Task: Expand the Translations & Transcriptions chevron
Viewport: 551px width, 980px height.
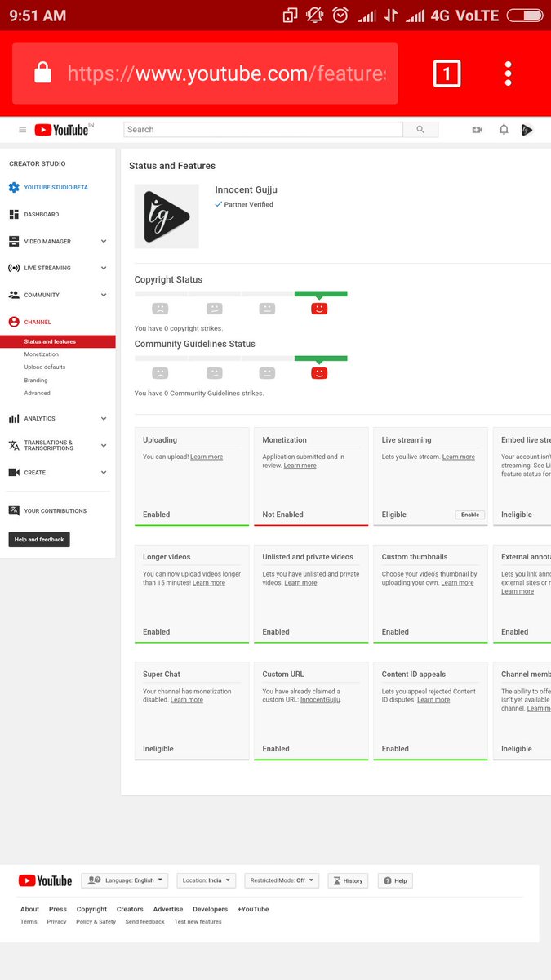Action: pyautogui.click(x=104, y=445)
